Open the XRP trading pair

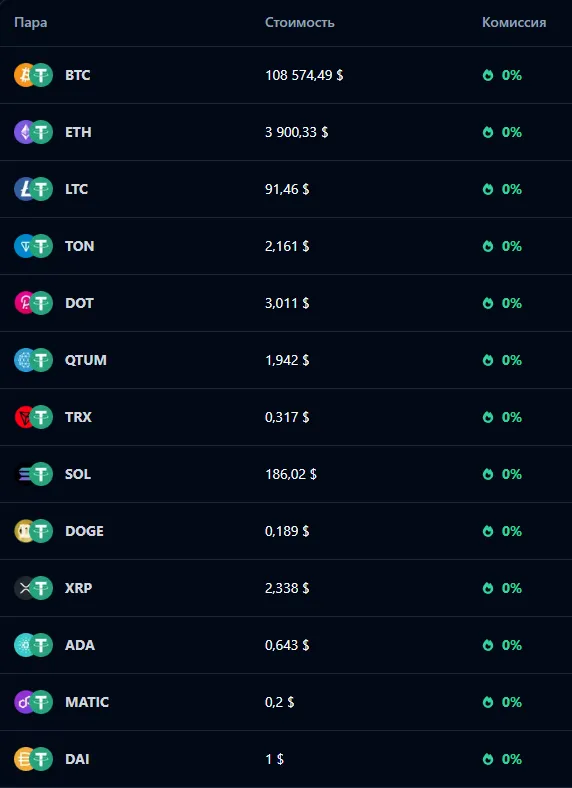tap(286, 588)
